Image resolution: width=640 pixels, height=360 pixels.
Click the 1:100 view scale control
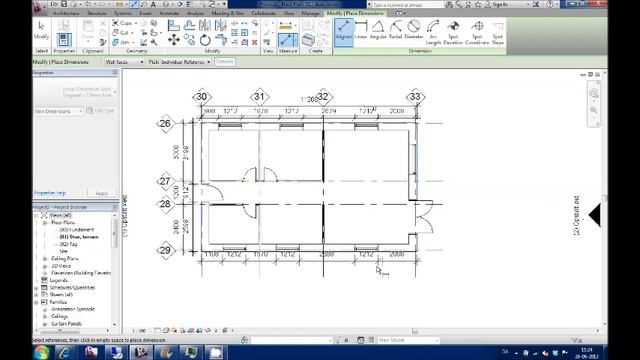pos(139,331)
